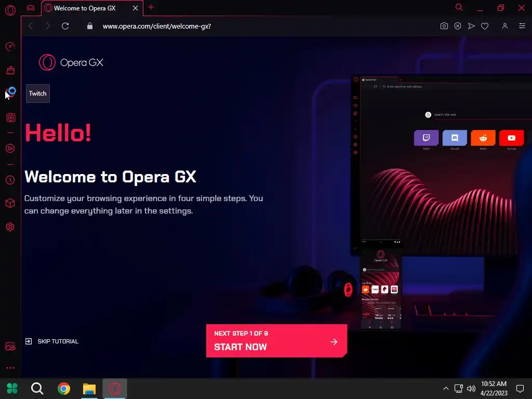Open the Windows Start menu
The image size is (532, 399).
pyautogui.click(x=12, y=389)
